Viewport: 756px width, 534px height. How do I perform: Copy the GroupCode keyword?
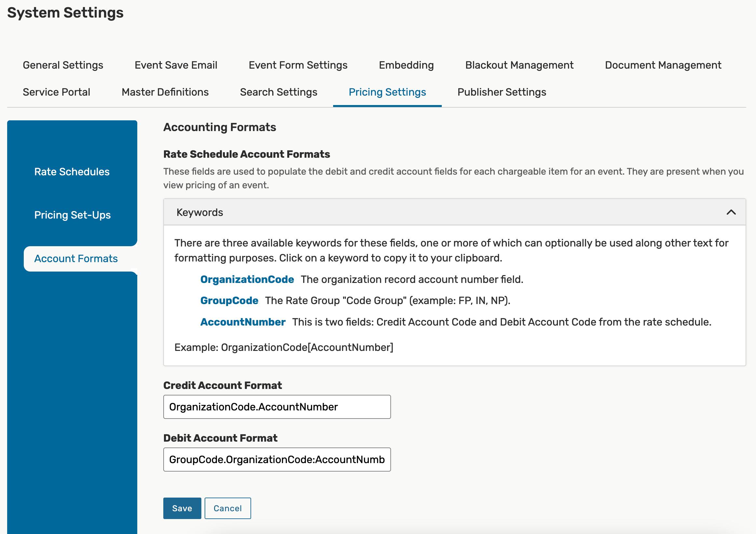pyautogui.click(x=229, y=300)
